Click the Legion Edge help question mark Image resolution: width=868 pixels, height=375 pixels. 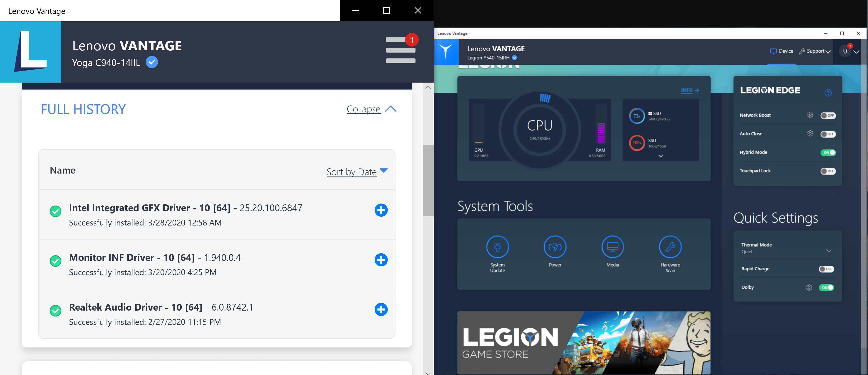click(x=828, y=93)
